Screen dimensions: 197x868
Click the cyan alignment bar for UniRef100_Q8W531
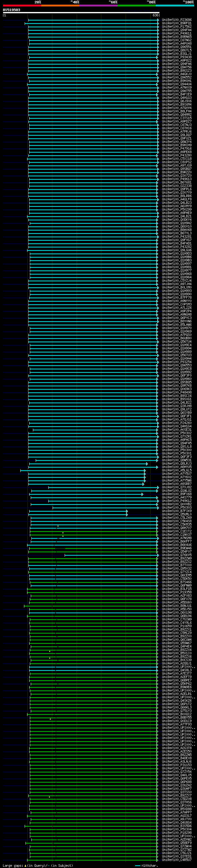(97, 461)
